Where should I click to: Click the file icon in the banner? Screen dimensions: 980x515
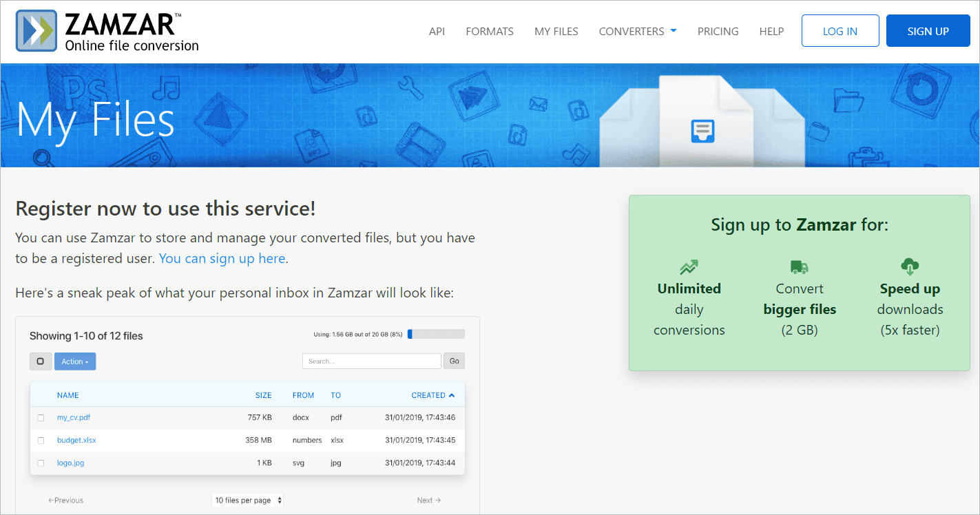(702, 130)
